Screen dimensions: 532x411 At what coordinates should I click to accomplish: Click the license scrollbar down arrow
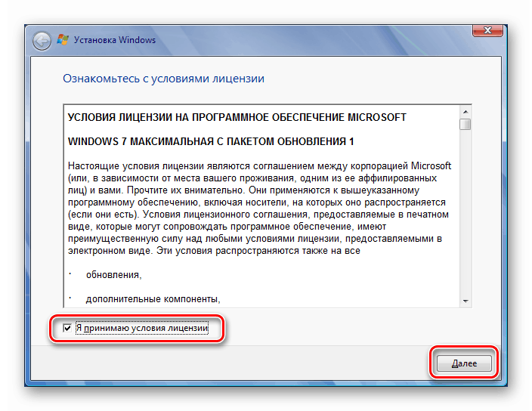[x=466, y=301]
